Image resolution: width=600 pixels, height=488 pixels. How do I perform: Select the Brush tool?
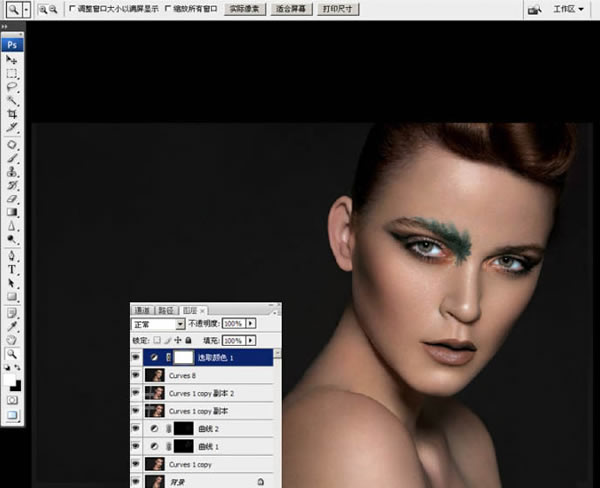point(11,158)
